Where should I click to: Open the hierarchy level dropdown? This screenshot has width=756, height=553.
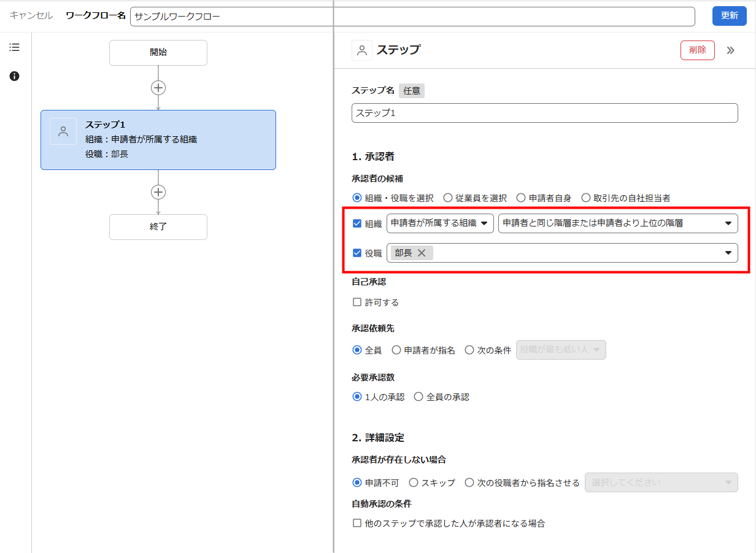pyautogui.click(x=618, y=223)
